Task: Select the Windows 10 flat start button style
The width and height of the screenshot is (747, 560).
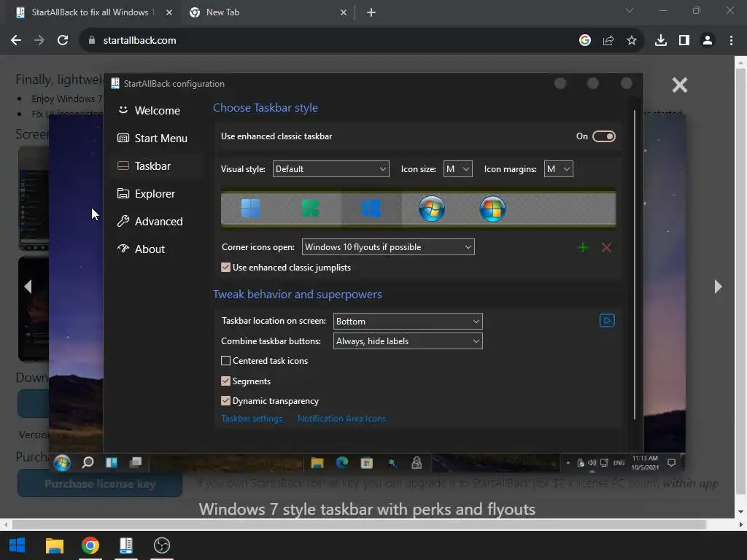Action: click(x=371, y=209)
